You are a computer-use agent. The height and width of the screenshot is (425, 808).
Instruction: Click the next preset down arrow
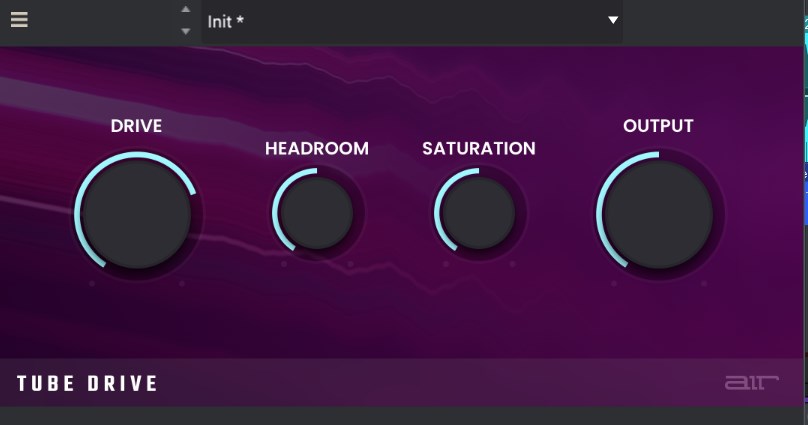185,31
